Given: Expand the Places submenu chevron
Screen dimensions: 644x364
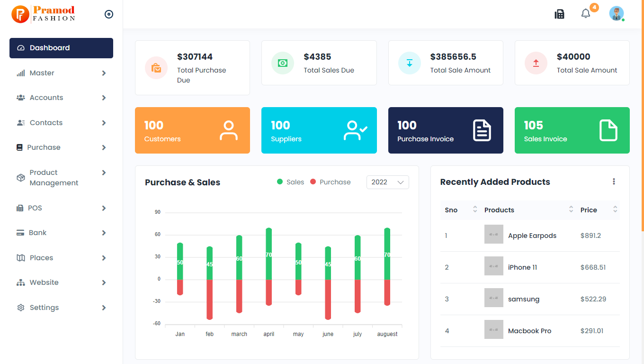Looking at the screenshot, I should pyautogui.click(x=104, y=258).
